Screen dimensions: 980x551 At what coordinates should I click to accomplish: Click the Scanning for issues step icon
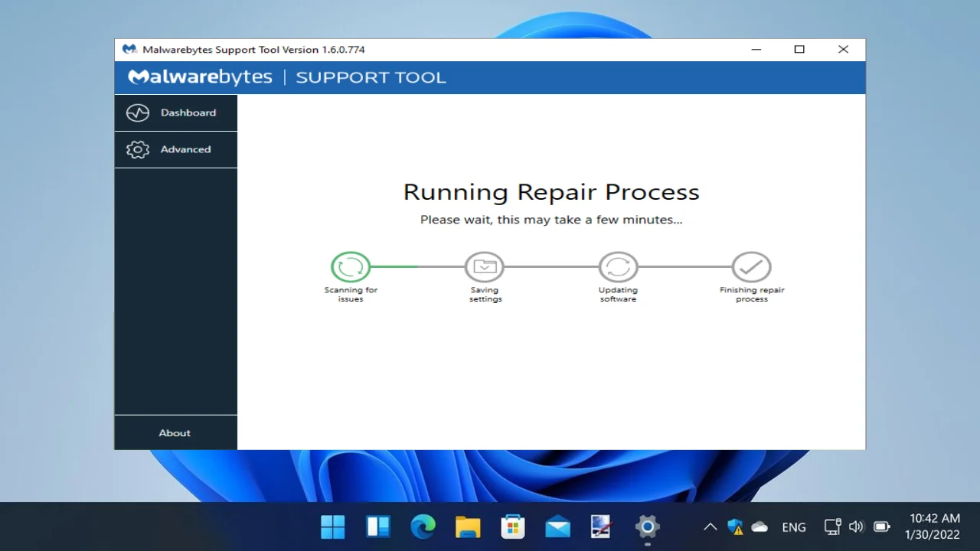(351, 267)
